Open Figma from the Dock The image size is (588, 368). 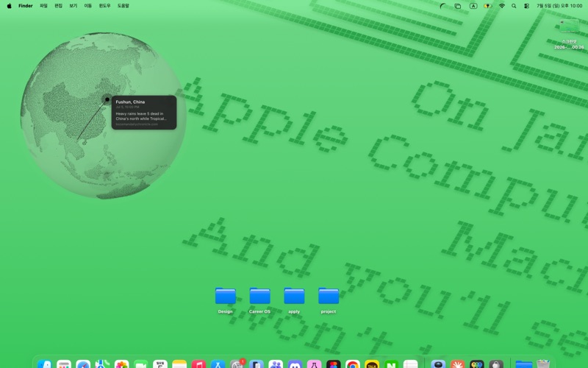[334, 364]
